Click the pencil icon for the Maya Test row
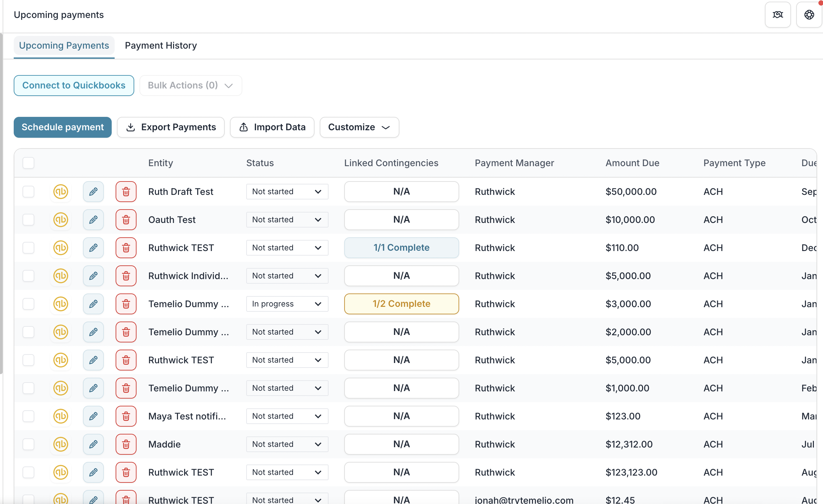 click(x=93, y=416)
